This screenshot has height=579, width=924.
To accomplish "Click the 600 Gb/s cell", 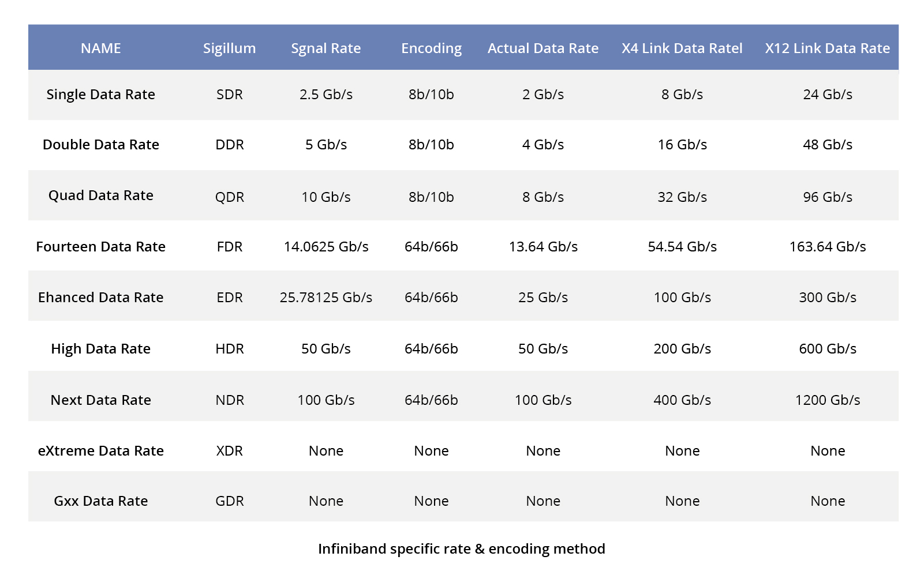I will tap(827, 349).
